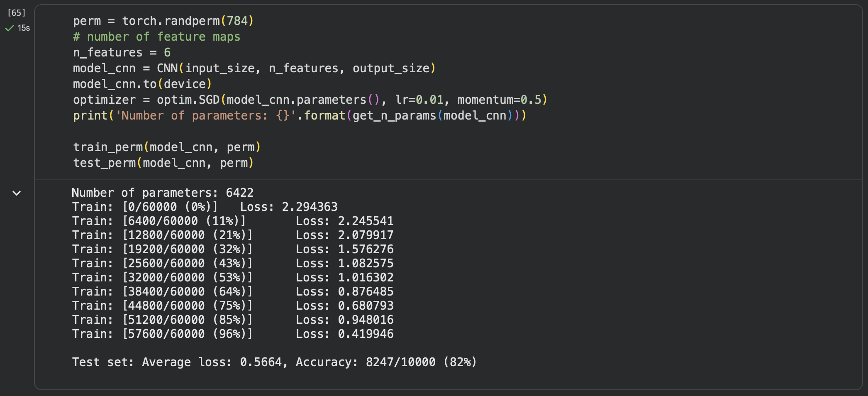Collapse the cell output using the chevron
The height and width of the screenshot is (396, 868).
point(17,193)
